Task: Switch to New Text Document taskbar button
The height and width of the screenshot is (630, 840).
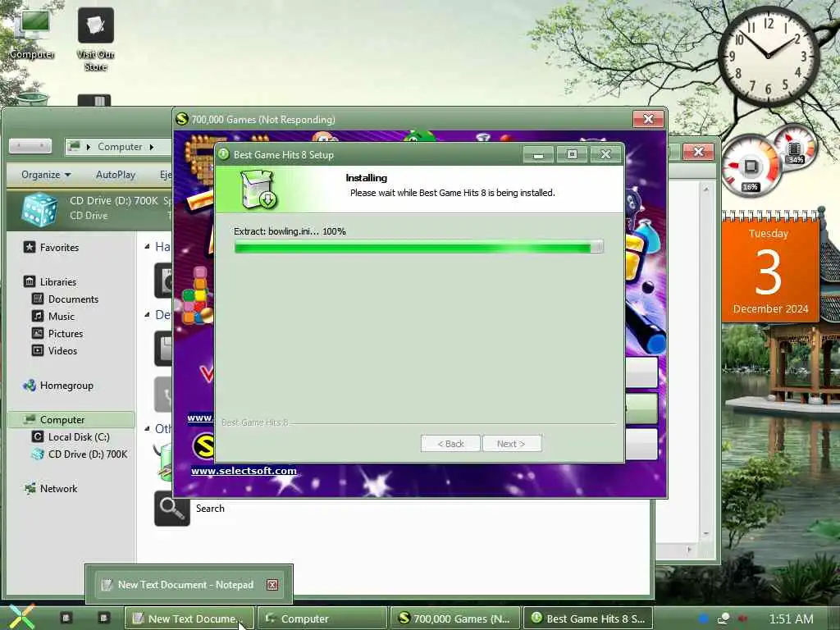Action: coord(189,619)
